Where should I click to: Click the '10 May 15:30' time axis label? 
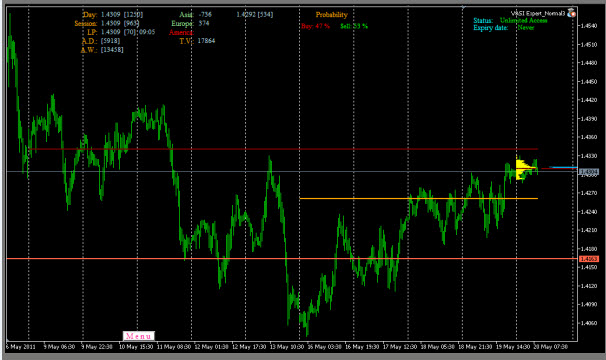click(x=136, y=346)
